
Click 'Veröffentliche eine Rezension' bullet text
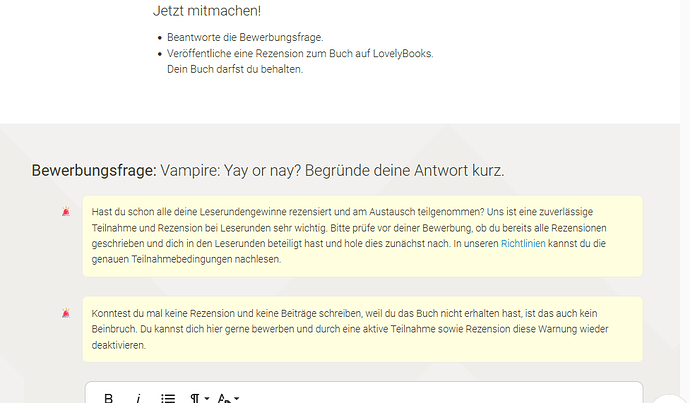click(300, 54)
